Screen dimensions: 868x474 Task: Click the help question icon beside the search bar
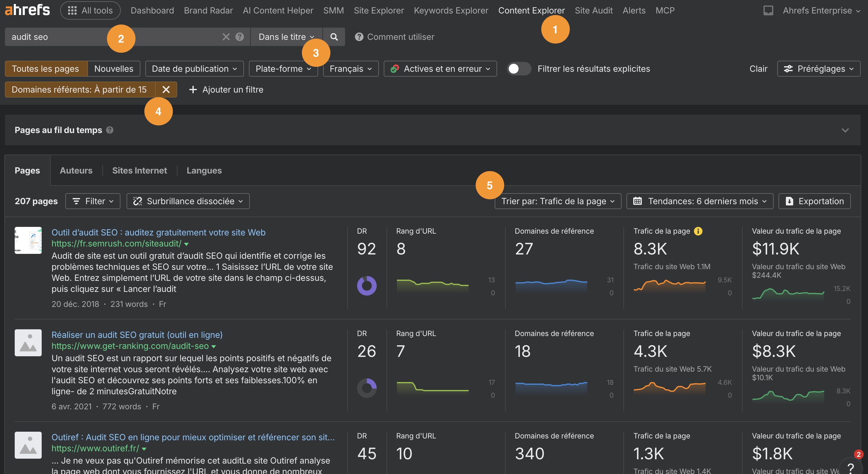coord(240,37)
